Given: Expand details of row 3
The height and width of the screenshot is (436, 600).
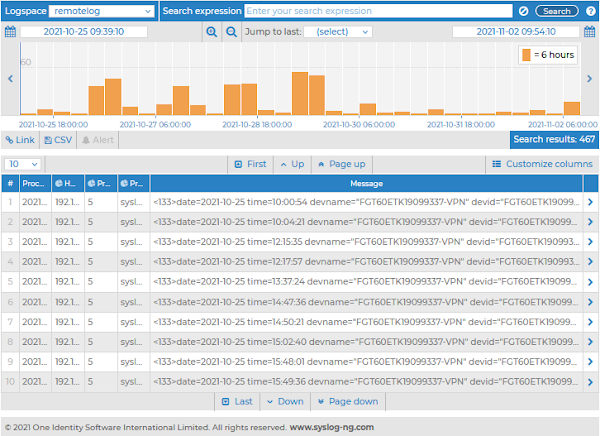Looking at the screenshot, I should (590, 242).
